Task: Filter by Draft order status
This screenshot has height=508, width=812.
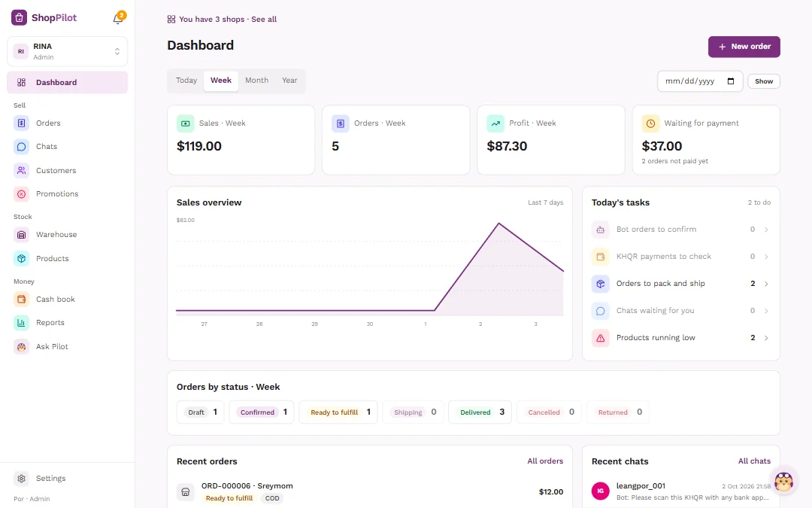Action: click(x=201, y=412)
